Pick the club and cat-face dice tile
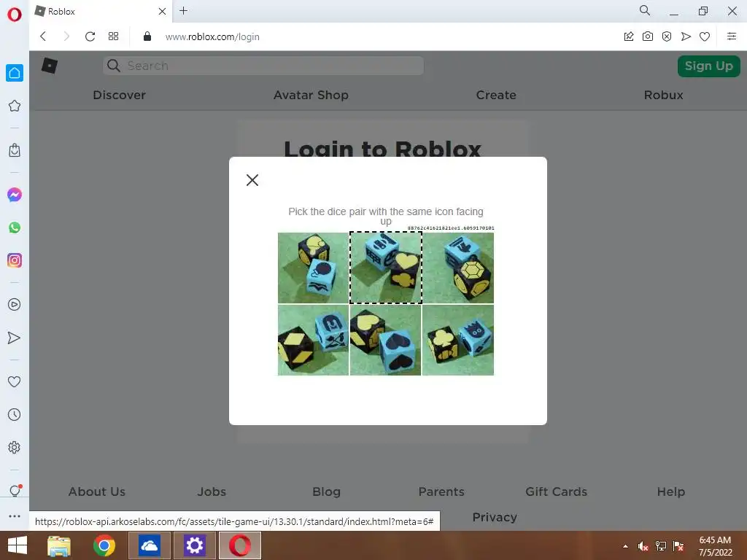Screen dimensions: 747x560 pyautogui.click(x=458, y=340)
